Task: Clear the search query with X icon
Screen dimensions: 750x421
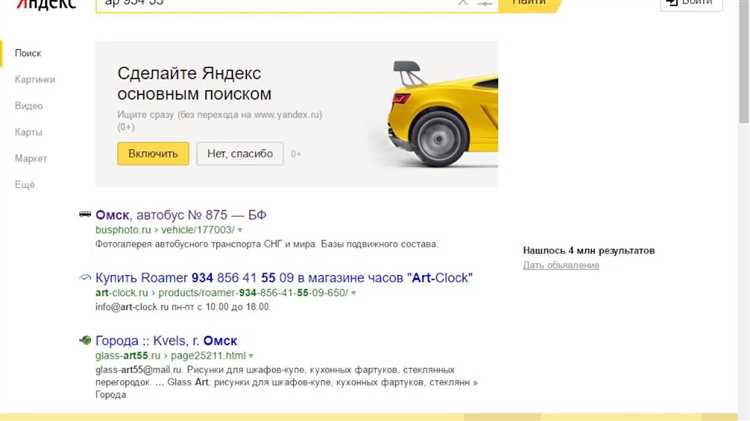Action: coord(463,3)
